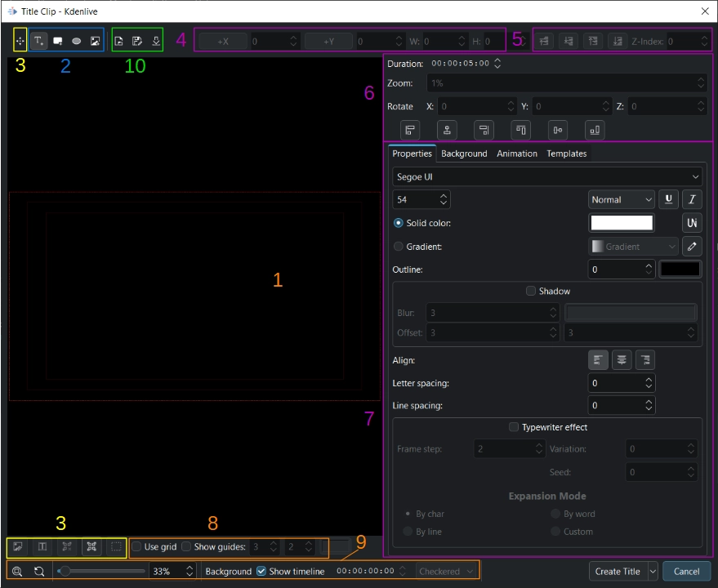Select the Ellipse tool
718x588 pixels.
coord(76,40)
